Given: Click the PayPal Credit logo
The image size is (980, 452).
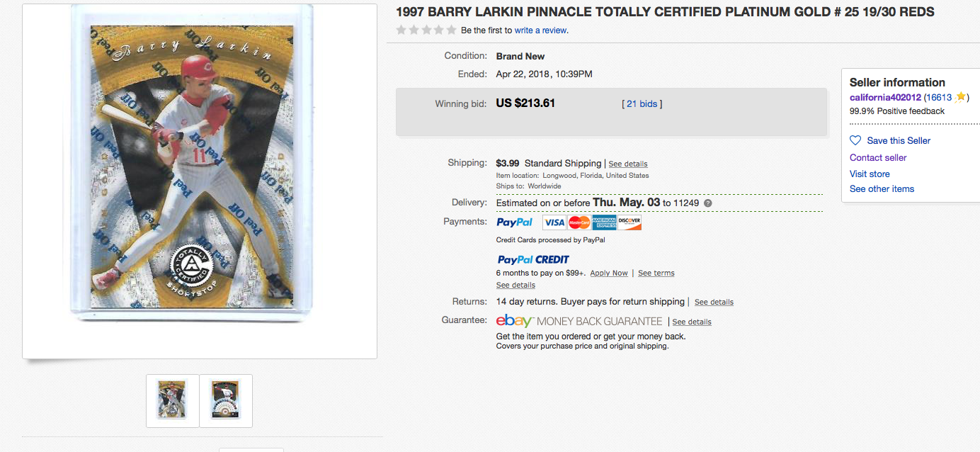Looking at the screenshot, I should [x=533, y=259].
